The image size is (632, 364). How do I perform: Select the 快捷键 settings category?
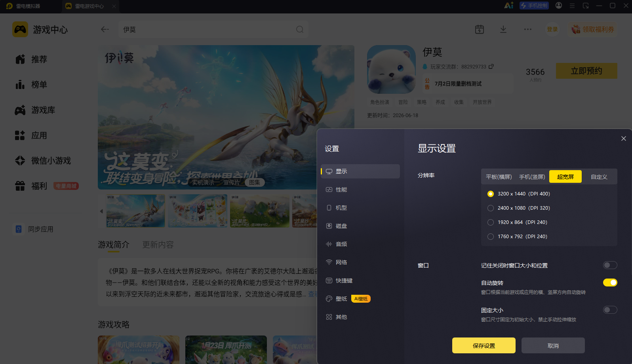360,281
